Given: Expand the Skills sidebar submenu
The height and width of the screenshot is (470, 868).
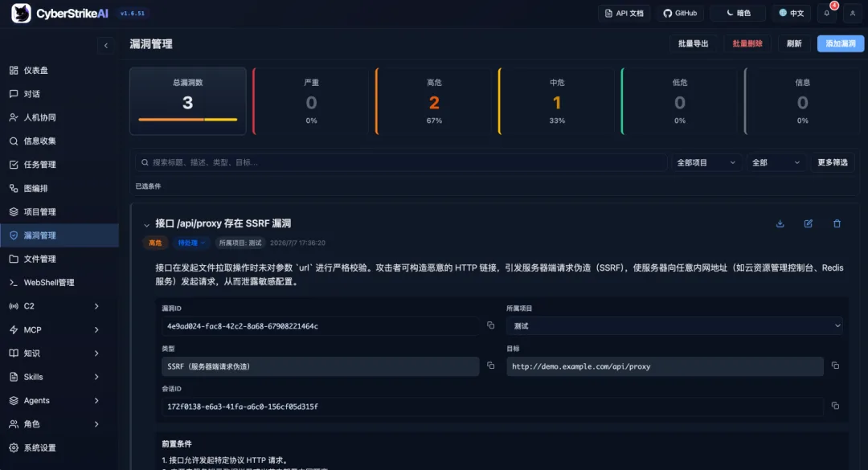Looking at the screenshot, I should click(96, 377).
